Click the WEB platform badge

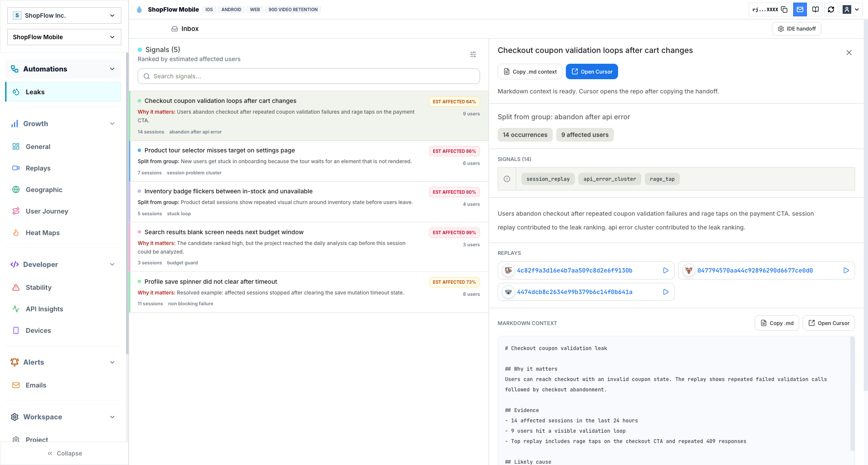(x=255, y=9)
